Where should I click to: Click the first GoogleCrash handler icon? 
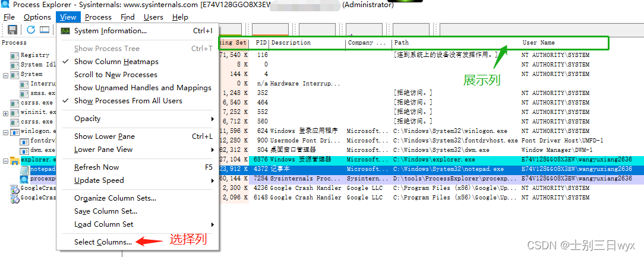pos(15,188)
